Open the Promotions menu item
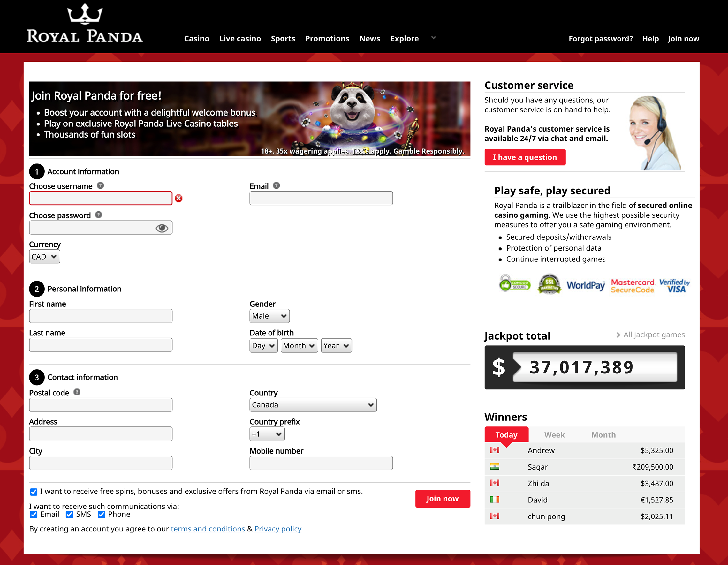728x565 pixels. click(327, 39)
